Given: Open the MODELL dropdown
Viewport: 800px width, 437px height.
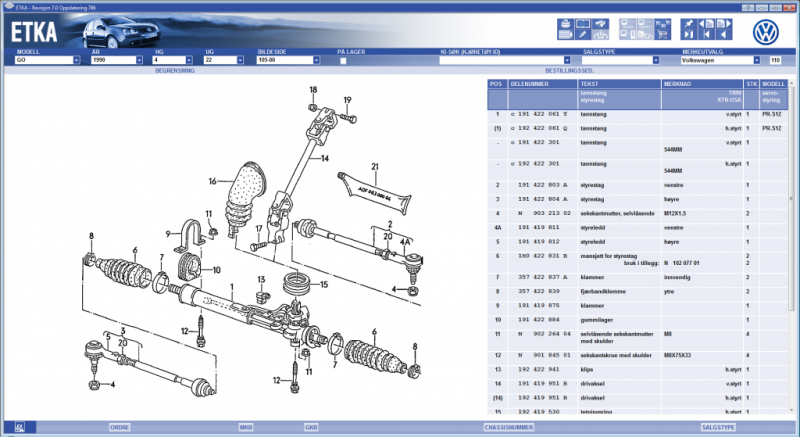Looking at the screenshot, I should click(x=77, y=61).
